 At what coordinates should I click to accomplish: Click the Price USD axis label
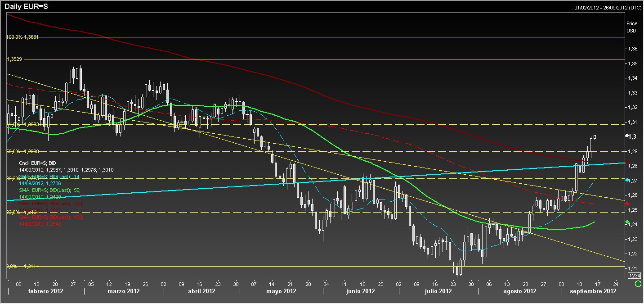click(x=631, y=27)
